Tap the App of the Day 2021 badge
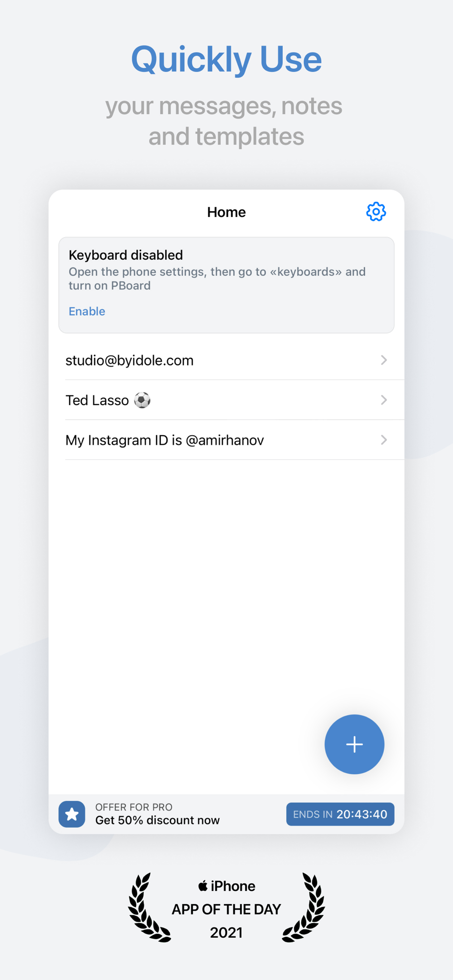This screenshot has height=980, width=453. [226, 908]
